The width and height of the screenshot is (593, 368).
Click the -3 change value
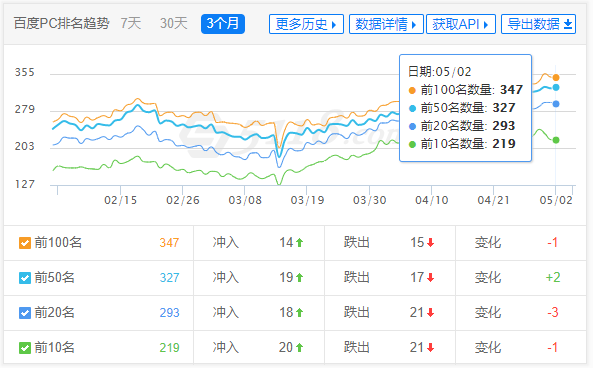click(553, 312)
